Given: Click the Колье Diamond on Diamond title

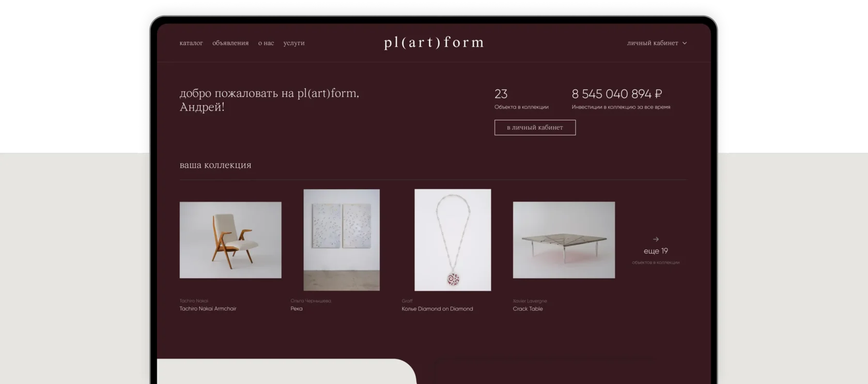Looking at the screenshot, I should pos(437,309).
